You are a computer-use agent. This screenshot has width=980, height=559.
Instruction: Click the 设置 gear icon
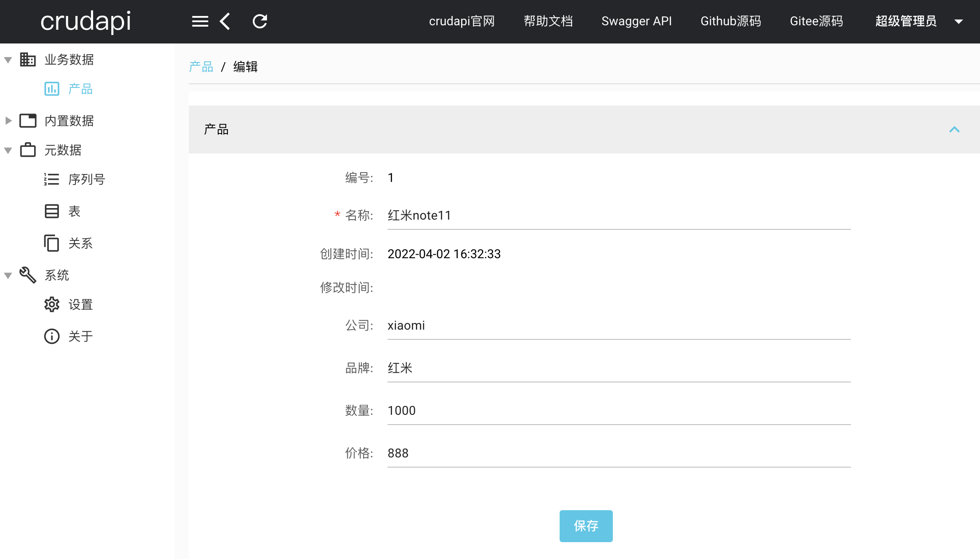51,304
